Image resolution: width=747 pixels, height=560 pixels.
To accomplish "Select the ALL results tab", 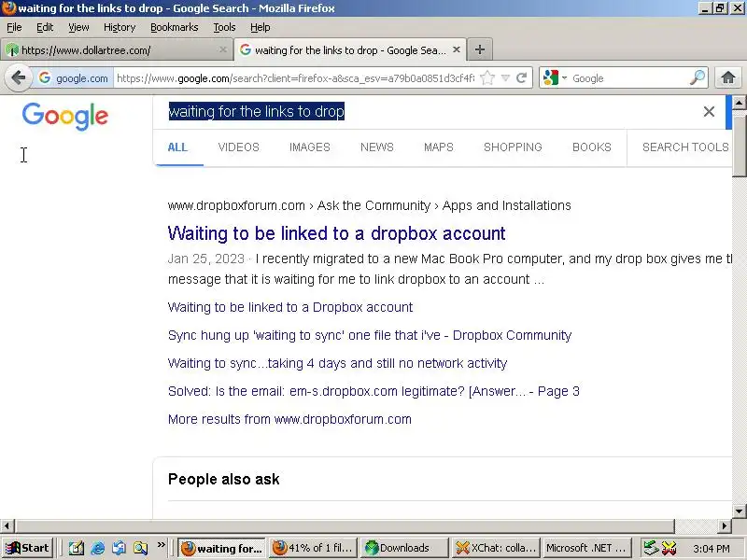I will pyautogui.click(x=177, y=147).
